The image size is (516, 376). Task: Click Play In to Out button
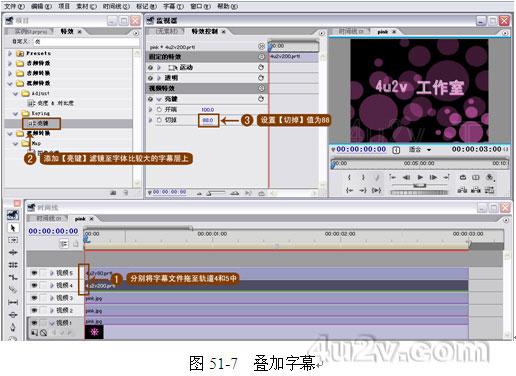tap(377, 190)
